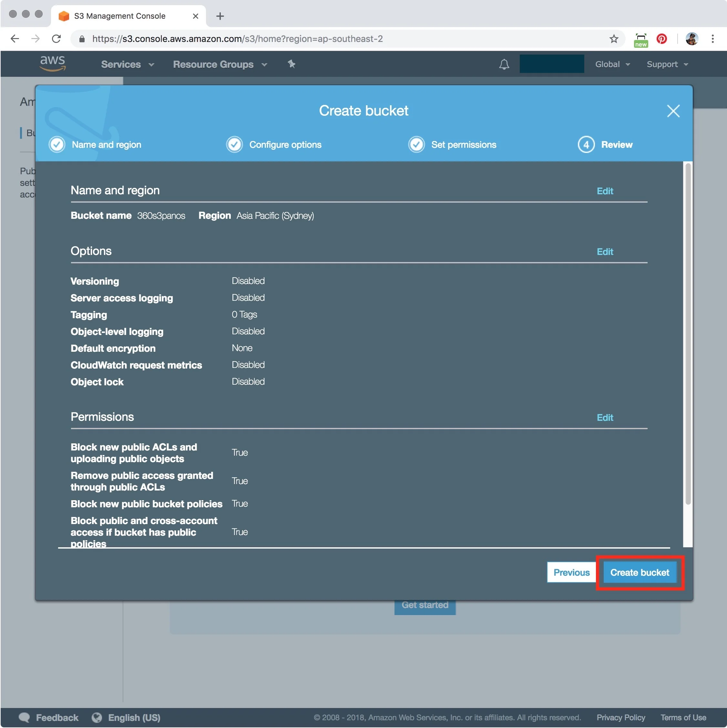Open the Services dropdown menu
The width and height of the screenshot is (727, 728).
(128, 65)
